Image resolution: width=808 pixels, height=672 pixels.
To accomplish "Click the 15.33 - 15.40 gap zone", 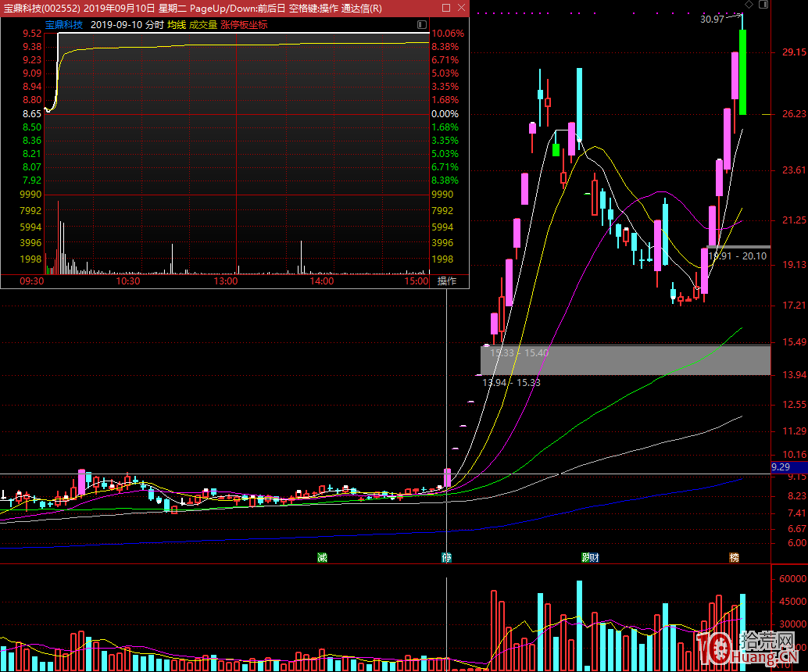I will 625,359.
